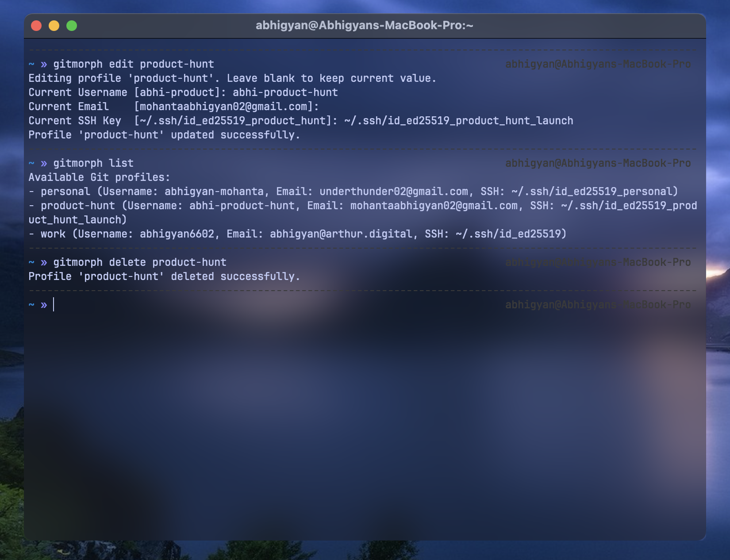Click the 'gitmorph edit product-hunt' command text

(133, 64)
